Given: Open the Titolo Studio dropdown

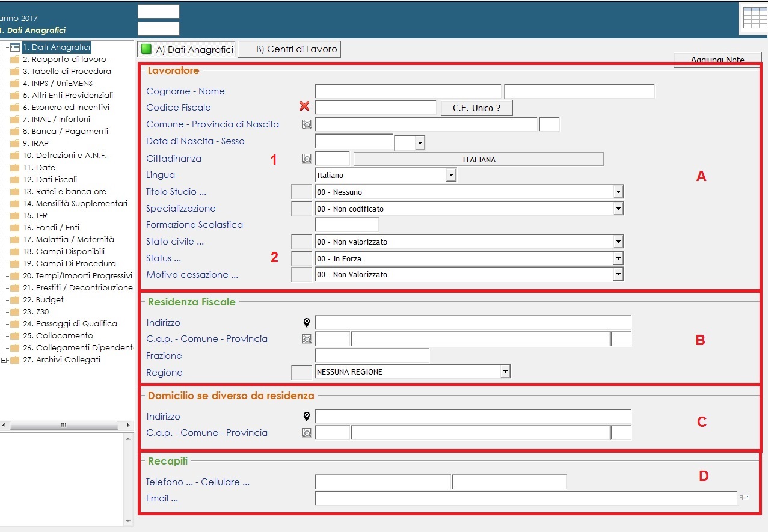Looking at the screenshot, I should [618, 192].
